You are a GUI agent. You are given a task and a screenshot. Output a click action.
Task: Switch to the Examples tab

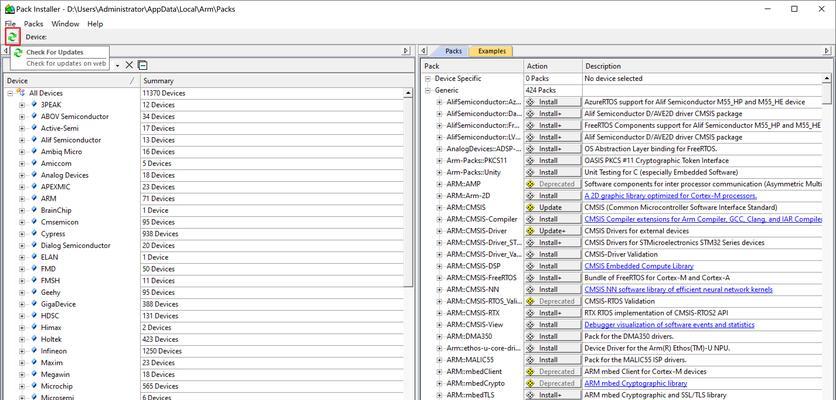click(492, 51)
